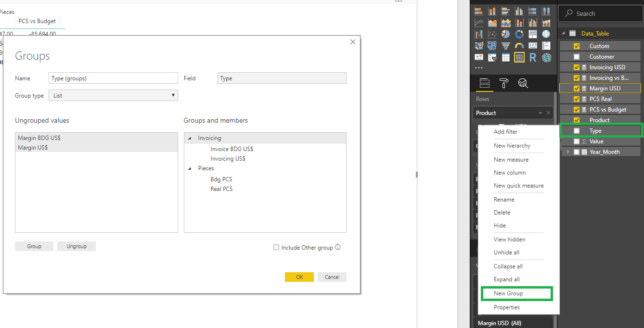This screenshot has height=328, width=644.
Task: Select the Clustered column chart visual
Action: pyautogui.click(x=519, y=11)
